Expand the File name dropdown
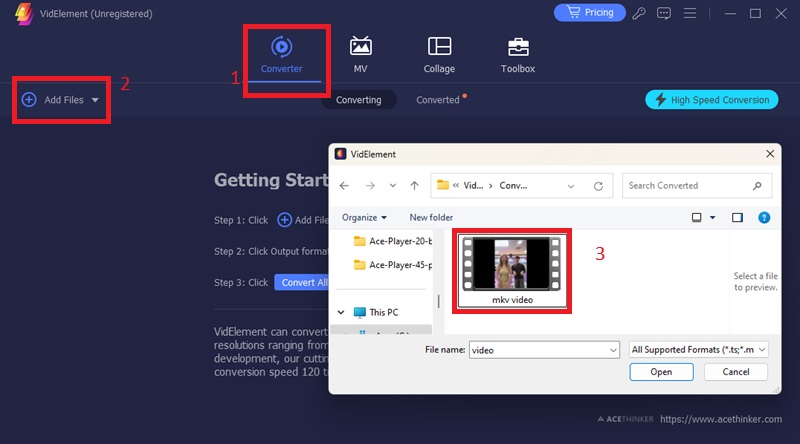Viewport: 800px width, 444px height. point(613,351)
